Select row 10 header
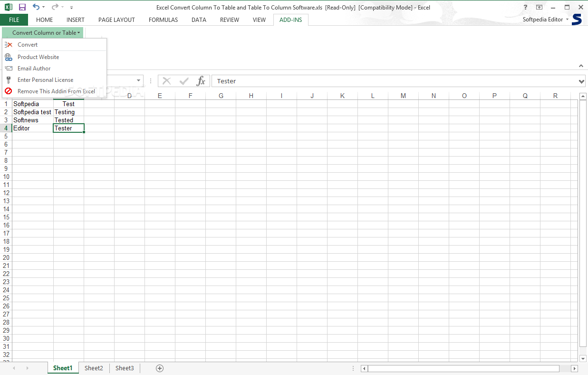Viewport: 588px width, 375px height. (x=6, y=177)
